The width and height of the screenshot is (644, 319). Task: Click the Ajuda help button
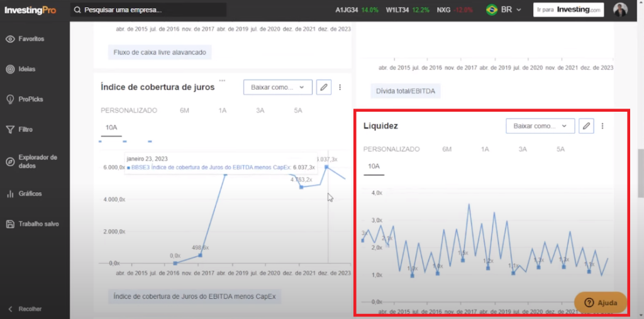tap(600, 302)
